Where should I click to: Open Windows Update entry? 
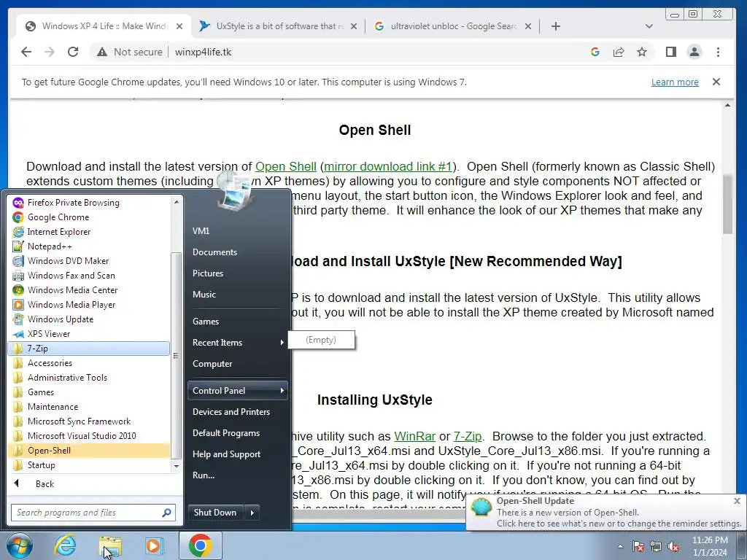pyautogui.click(x=89, y=319)
